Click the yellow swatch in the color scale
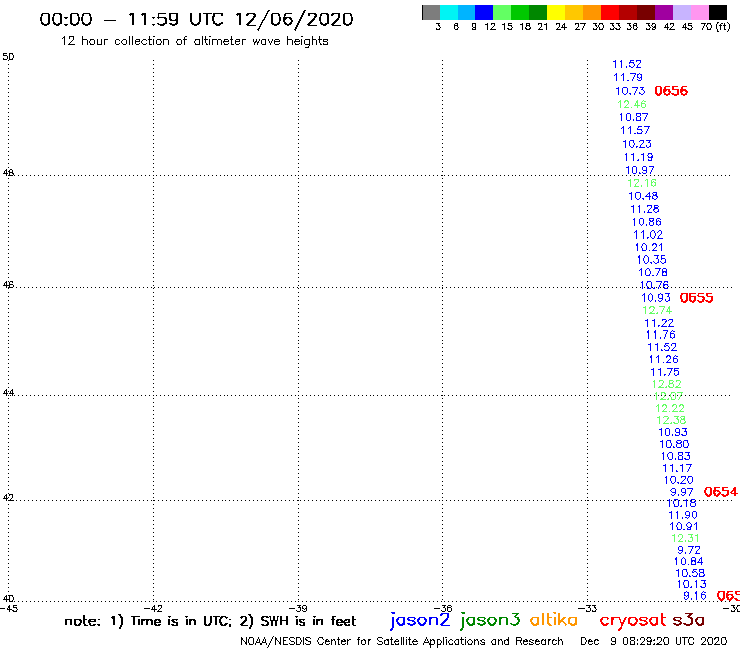Screen dimensions: 740x650 tap(556, 12)
